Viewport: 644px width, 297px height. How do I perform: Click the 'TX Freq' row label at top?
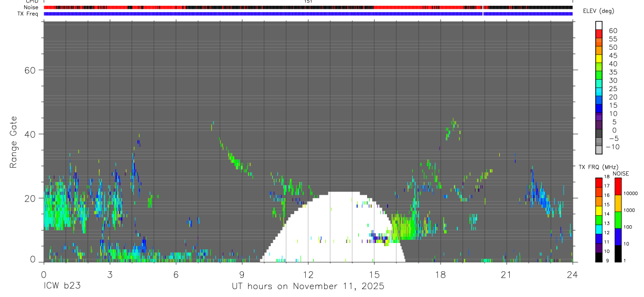tap(29, 14)
